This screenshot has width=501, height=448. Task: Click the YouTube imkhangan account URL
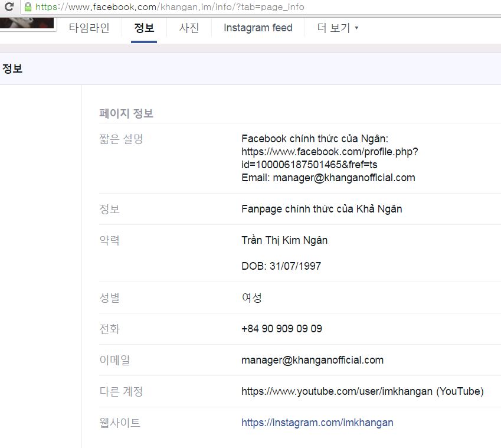[x=336, y=391]
